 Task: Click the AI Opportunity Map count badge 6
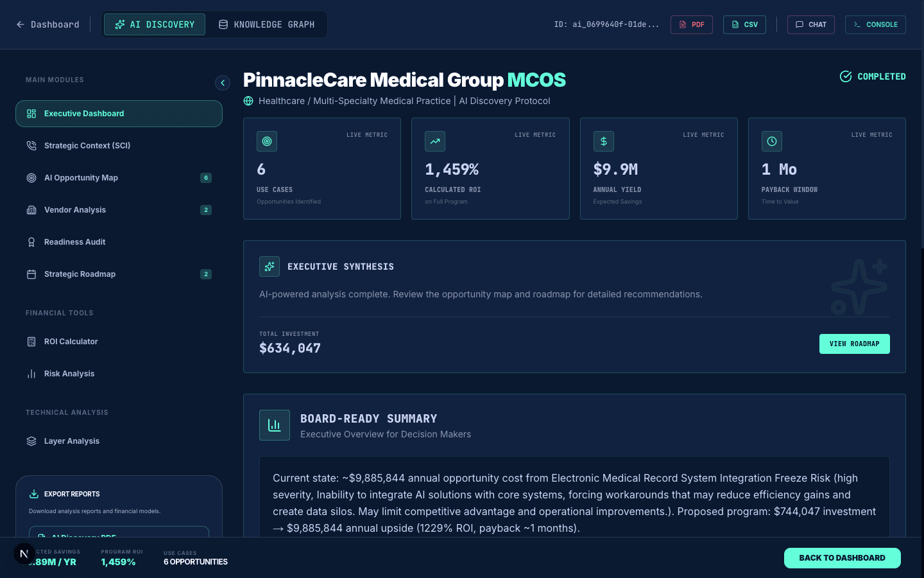coord(206,178)
